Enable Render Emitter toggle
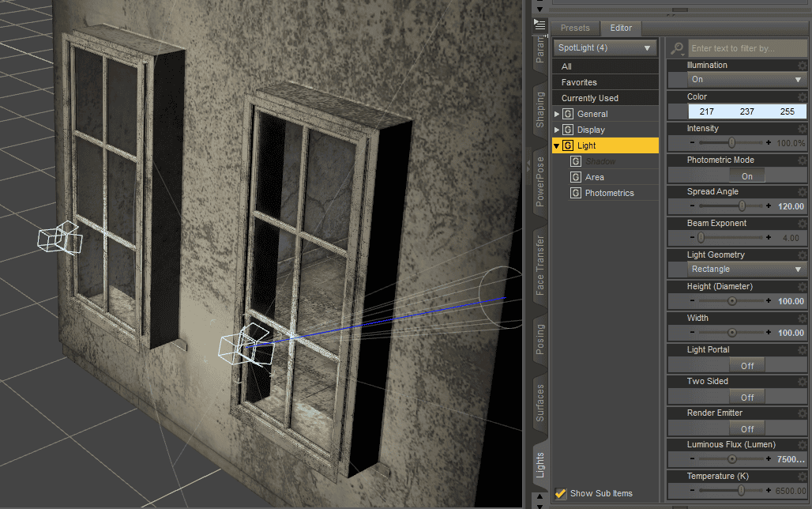 tap(746, 428)
